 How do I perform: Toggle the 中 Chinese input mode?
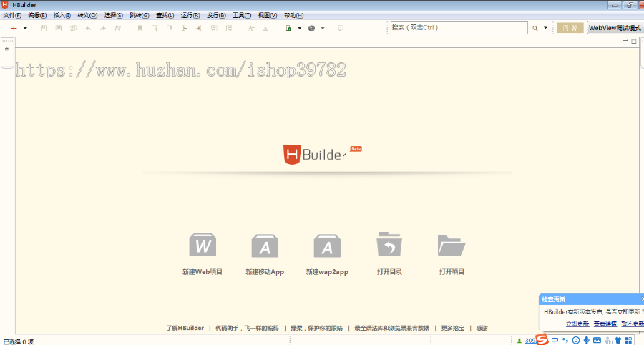point(555,340)
